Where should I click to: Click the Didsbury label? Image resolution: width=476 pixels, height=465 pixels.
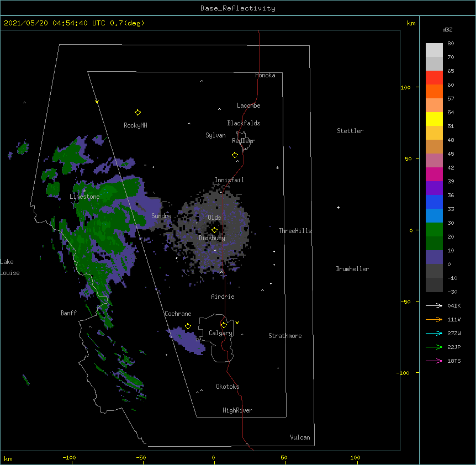pos(212,238)
